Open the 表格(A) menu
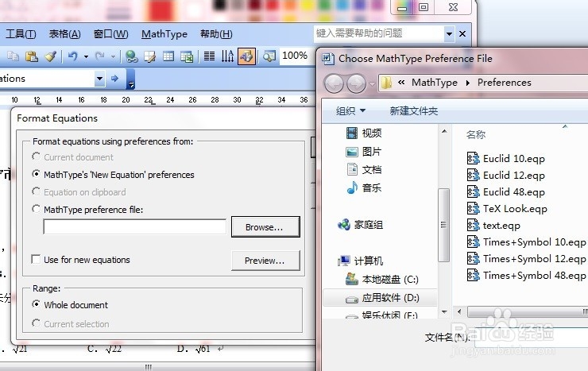The height and width of the screenshot is (371, 588). click(64, 34)
